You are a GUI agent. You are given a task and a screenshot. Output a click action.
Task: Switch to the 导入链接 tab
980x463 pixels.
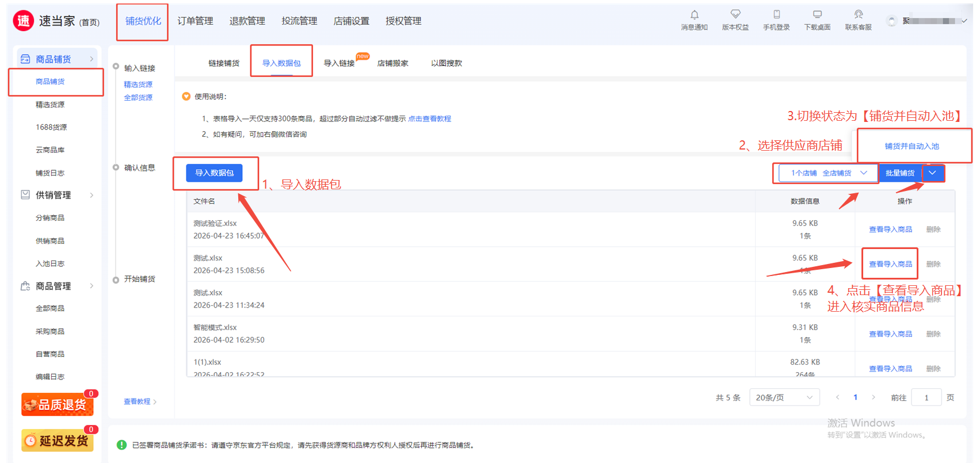(x=339, y=63)
